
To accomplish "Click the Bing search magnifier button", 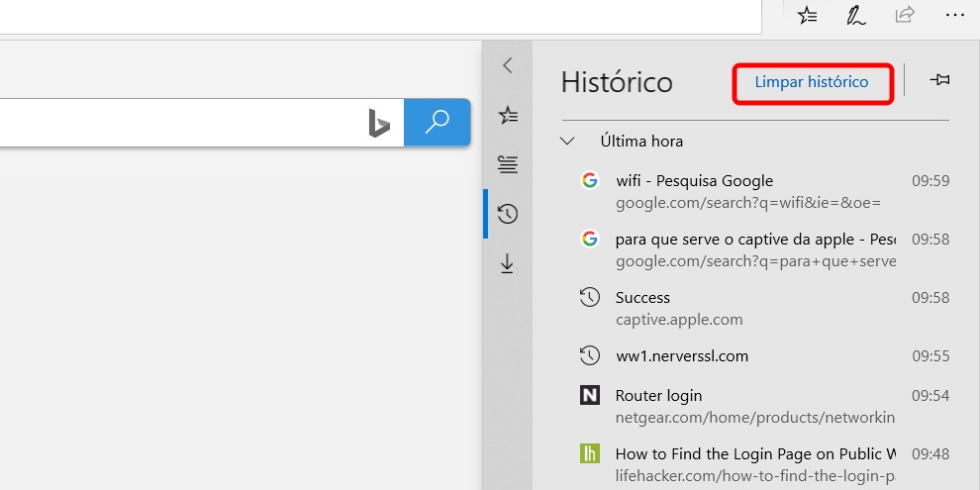I will pyautogui.click(x=437, y=123).
